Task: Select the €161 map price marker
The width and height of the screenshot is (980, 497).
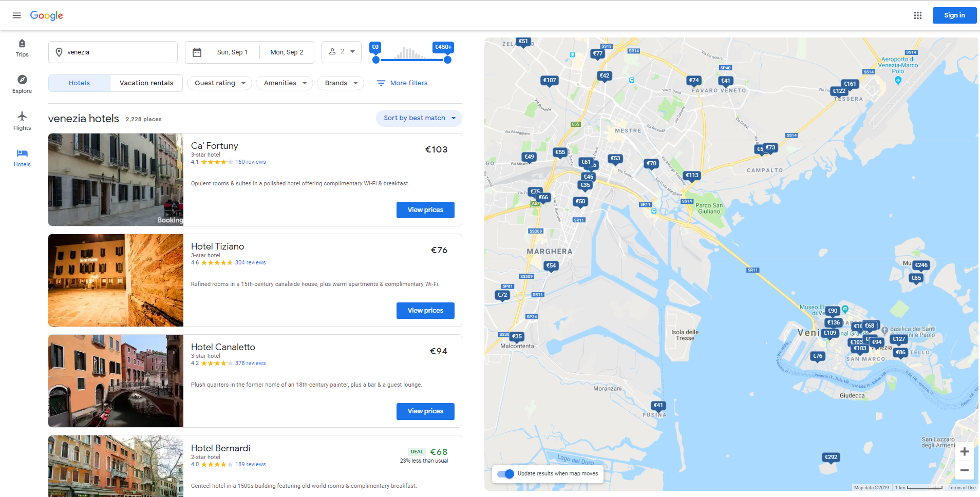Action: point(850,84)
